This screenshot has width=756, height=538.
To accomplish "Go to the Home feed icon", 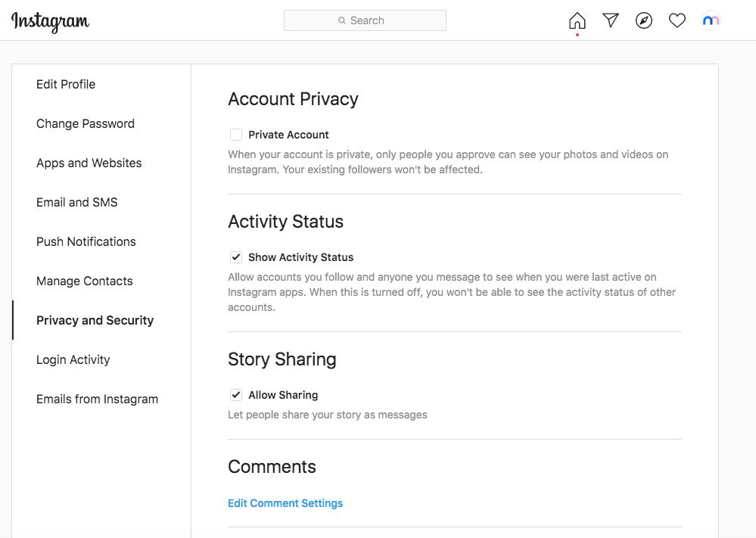I will coord(577,20).
